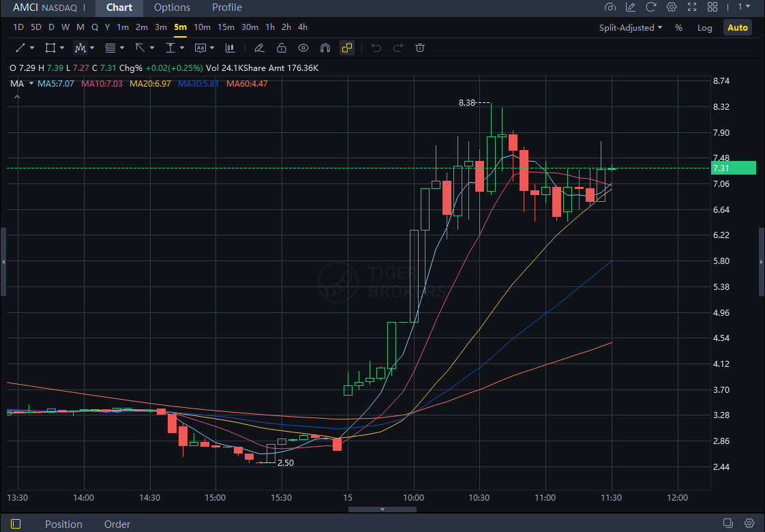Open chart settings gear in header

coord(672,7)
